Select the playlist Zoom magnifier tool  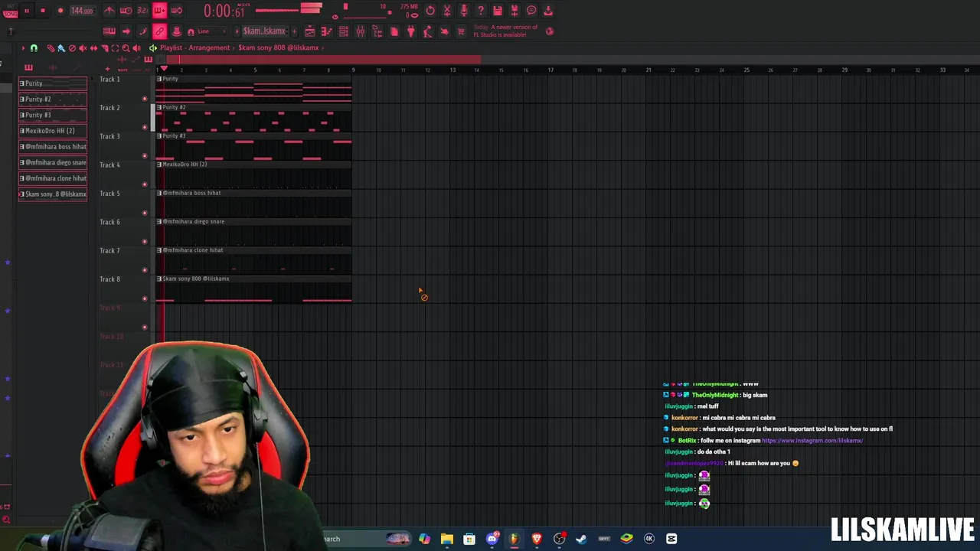126,48
